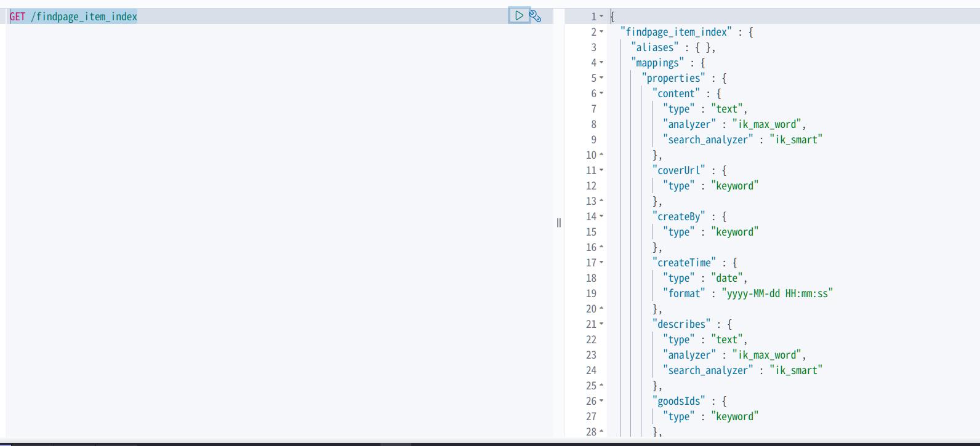Collapse the properties block at line 5
The image size is (980, 446).
601,78
